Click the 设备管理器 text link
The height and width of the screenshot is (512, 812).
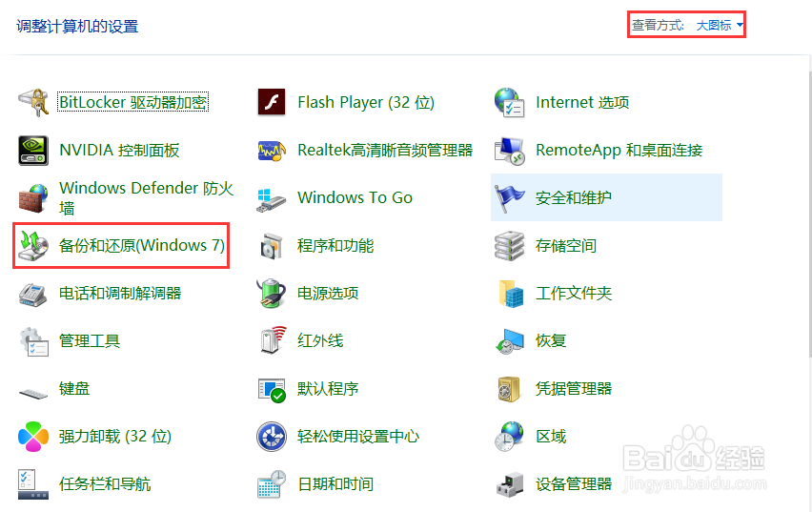point(574,483)
